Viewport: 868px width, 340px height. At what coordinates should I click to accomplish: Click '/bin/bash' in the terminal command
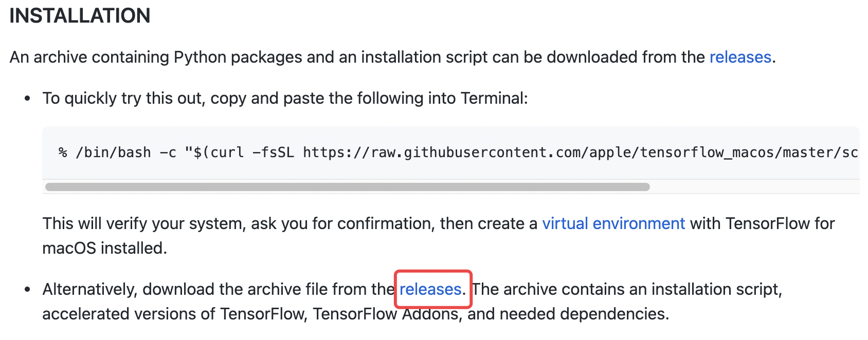point(113,153)
